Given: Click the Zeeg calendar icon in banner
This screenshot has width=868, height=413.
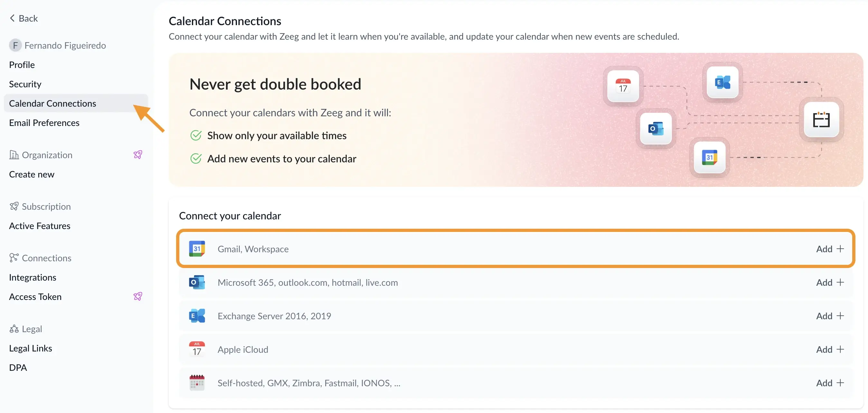Looking at the screenshot, I should (821, 120).
